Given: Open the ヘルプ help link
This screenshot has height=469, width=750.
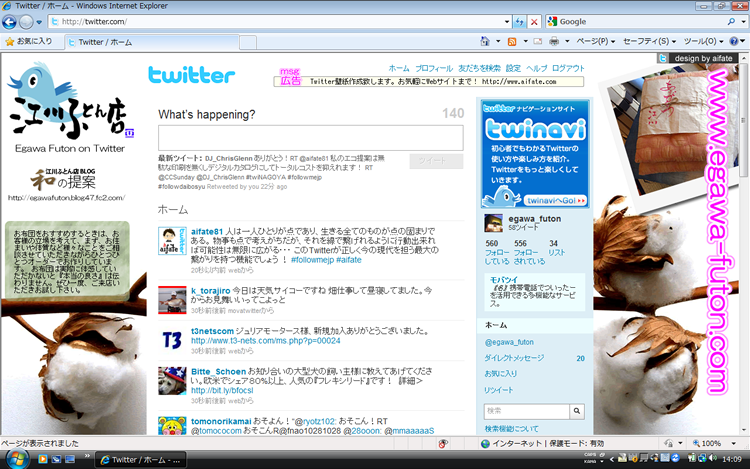Looking at the screenshot, I should click(536, 68).
